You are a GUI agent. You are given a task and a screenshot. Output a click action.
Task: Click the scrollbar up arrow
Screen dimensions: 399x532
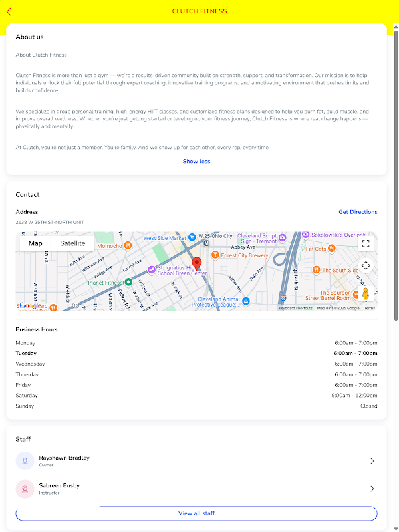[396, 26]
